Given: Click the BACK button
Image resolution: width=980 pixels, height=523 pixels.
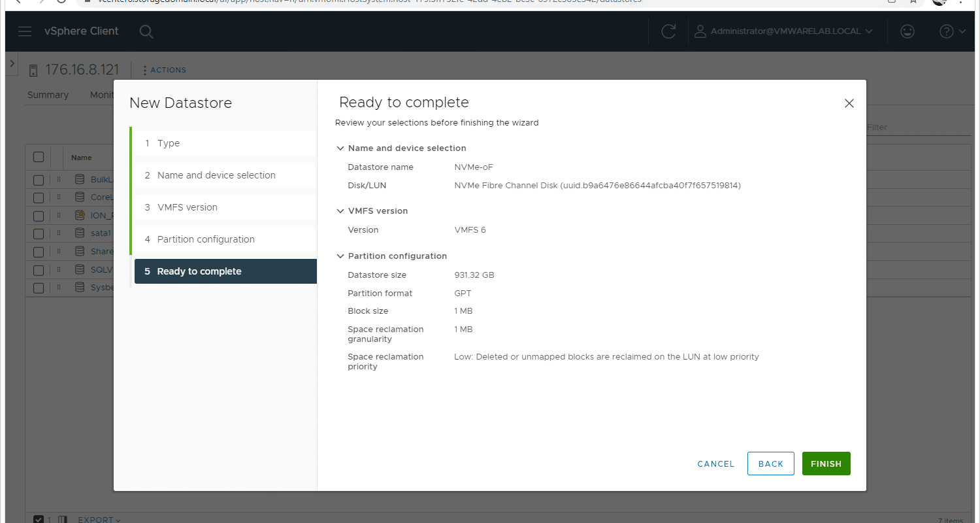Looking at the screenshot, I should tap(771, 464).
